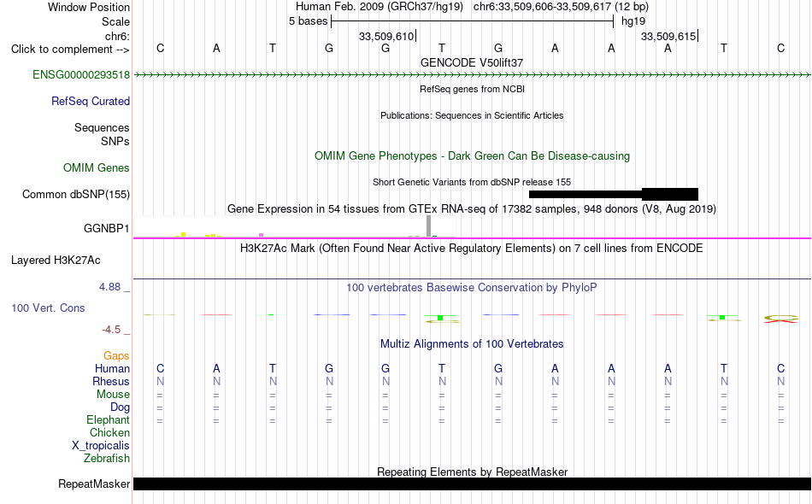The height and width of the screenshot is (504, 812).
Task: Open the RefSeq Curated track label
Action: tap(91, 102)
